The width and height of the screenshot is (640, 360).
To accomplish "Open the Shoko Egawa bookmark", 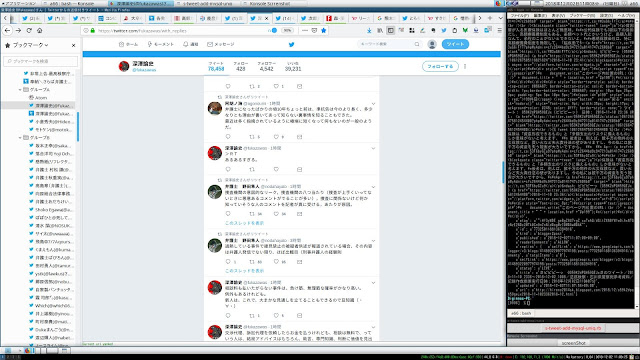I will [x=51, y=209].
